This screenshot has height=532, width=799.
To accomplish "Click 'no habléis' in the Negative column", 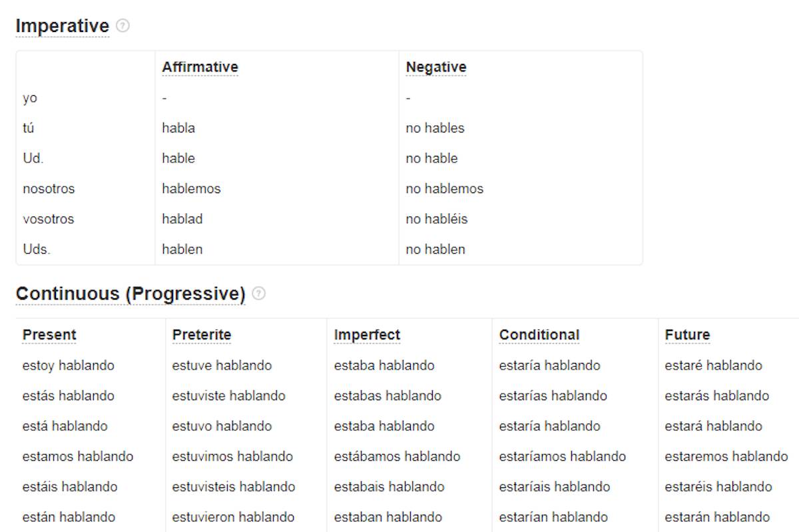I will [437, 219].
